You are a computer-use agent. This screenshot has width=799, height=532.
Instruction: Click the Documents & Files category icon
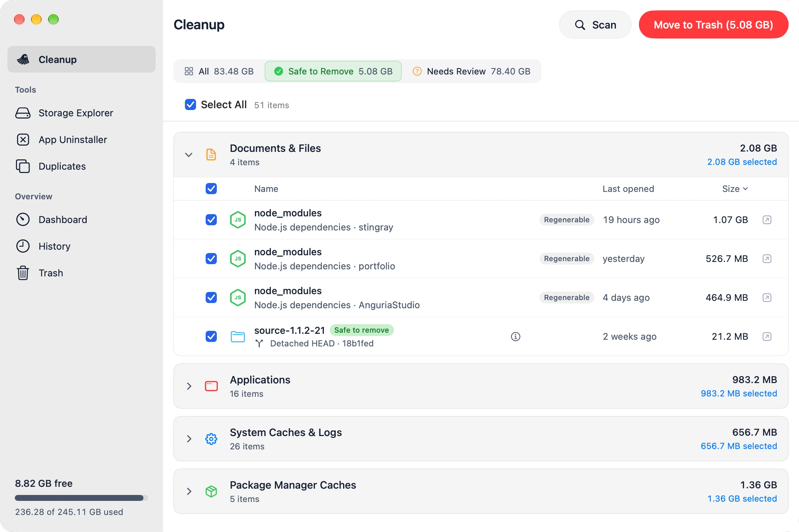(x=211, y=154)
